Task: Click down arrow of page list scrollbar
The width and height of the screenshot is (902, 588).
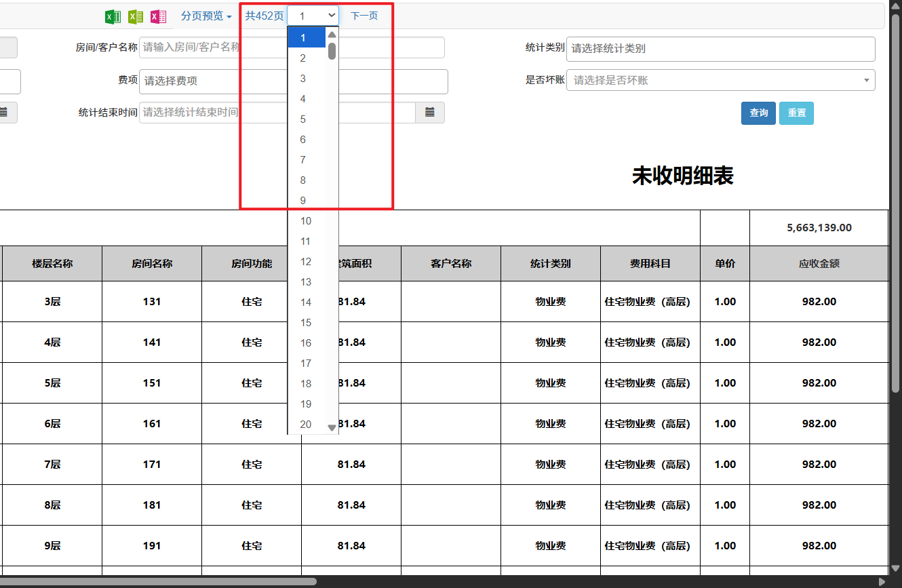Action: tap(332, 427)
